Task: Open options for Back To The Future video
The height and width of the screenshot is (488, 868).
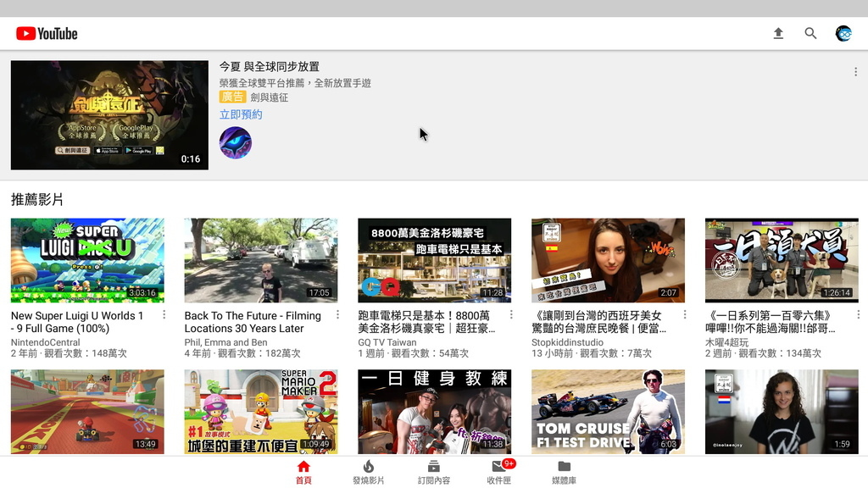Action: (x=337, y=314)
